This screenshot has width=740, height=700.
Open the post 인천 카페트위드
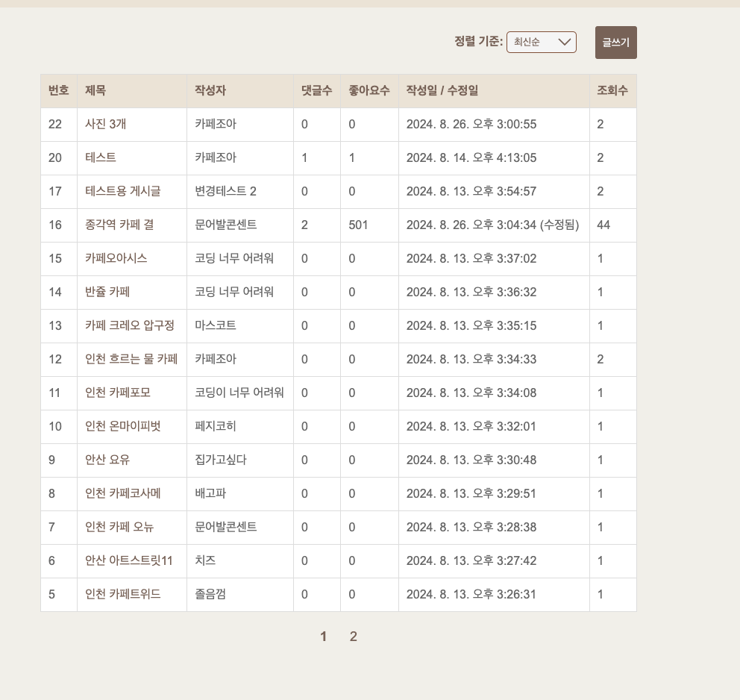122,594
